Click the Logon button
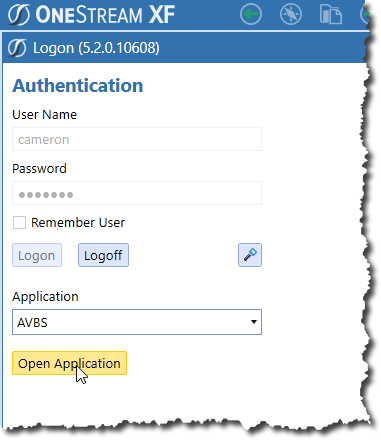This screenshot has width=381, height=440. (37, 255)
